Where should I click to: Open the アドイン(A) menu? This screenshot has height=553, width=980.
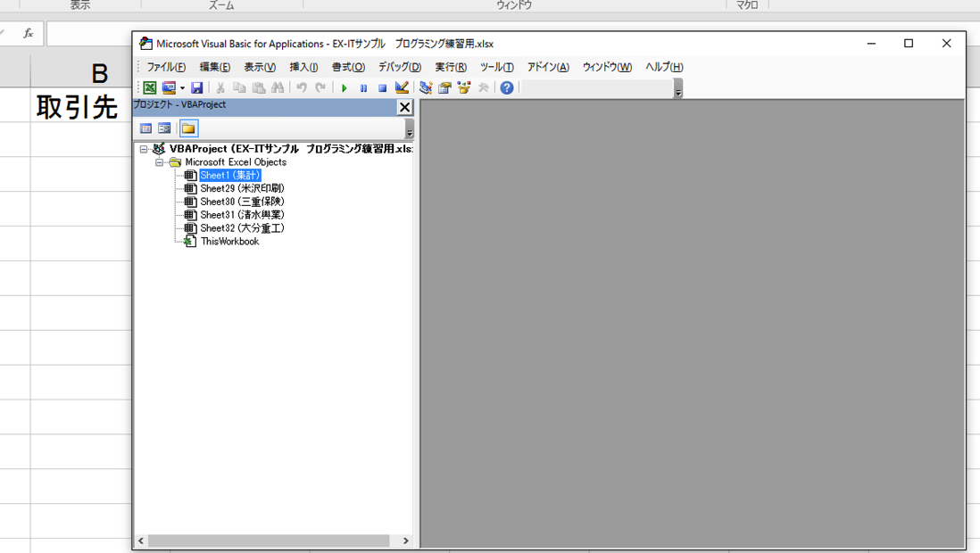tap(547, 67)
